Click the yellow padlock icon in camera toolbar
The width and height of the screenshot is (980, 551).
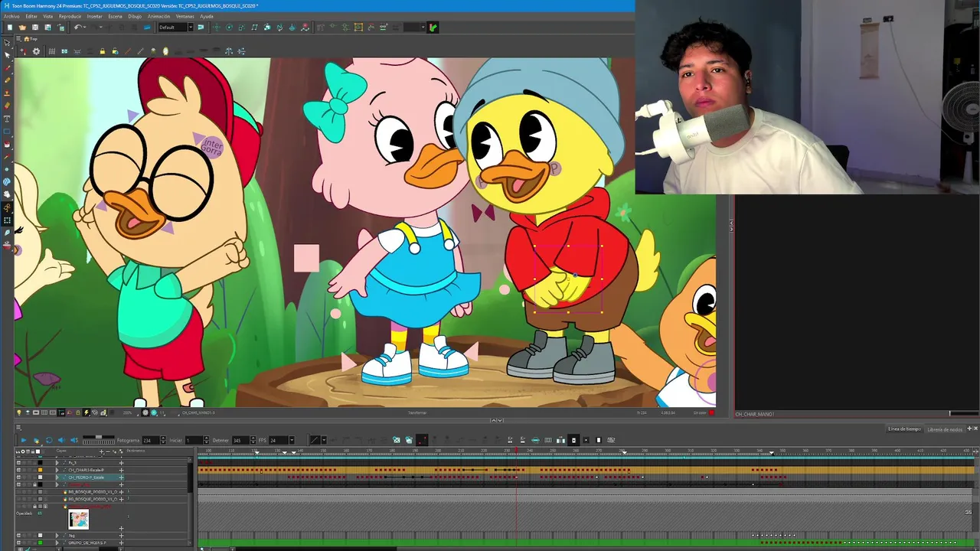(103, 51)
